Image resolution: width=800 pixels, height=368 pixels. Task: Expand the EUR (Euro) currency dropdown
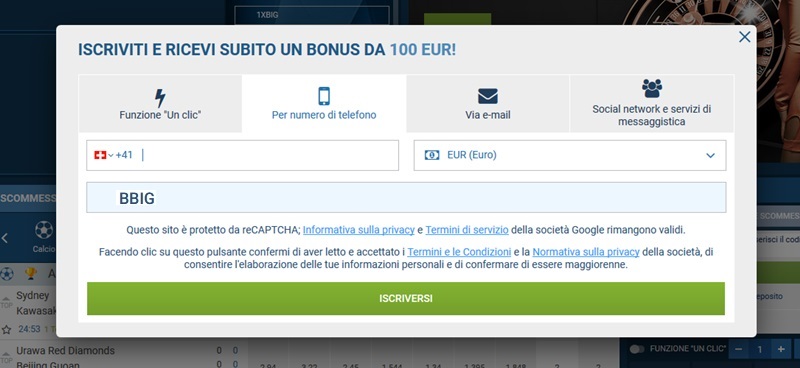pos(570,155)
